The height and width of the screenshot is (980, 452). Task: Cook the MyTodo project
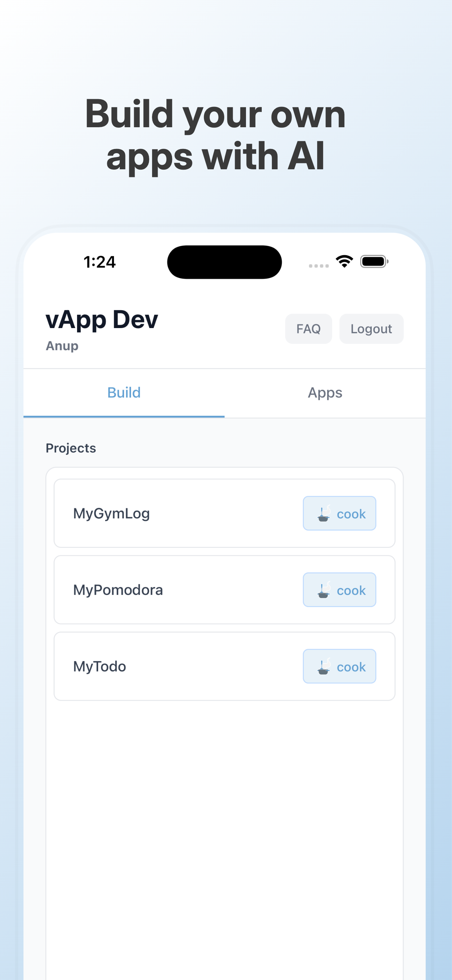click(x=340, y=666)
